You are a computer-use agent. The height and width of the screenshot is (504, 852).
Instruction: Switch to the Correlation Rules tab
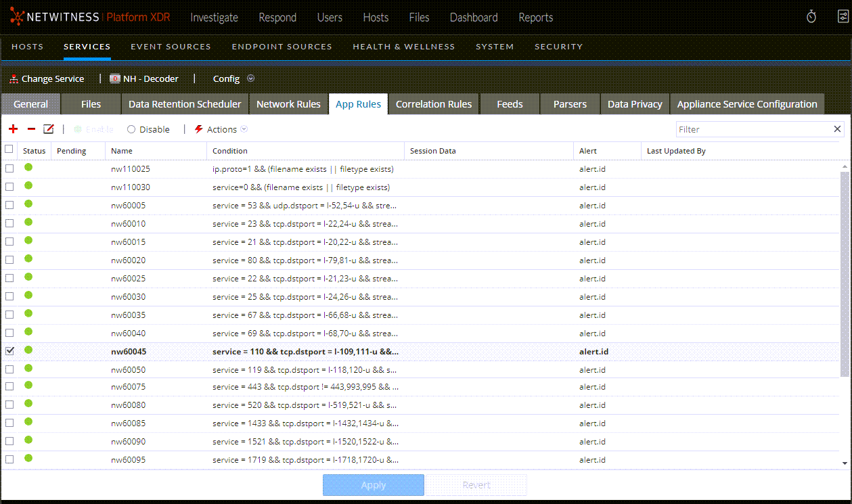433,104
